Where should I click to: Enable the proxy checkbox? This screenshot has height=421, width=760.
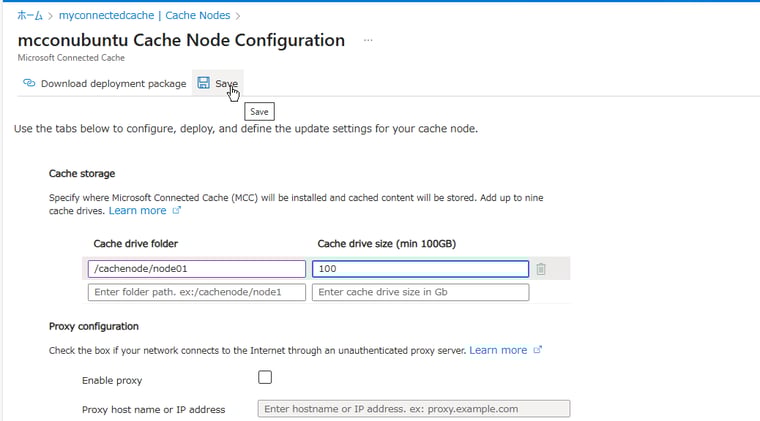(x=265, y=377)
